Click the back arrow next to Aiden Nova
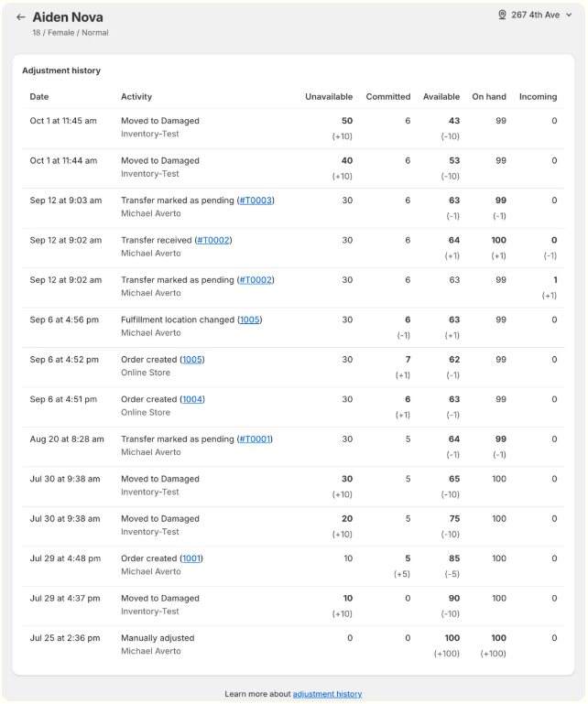Viewport: 588px width, 704px height. click(x=20, y=17)
